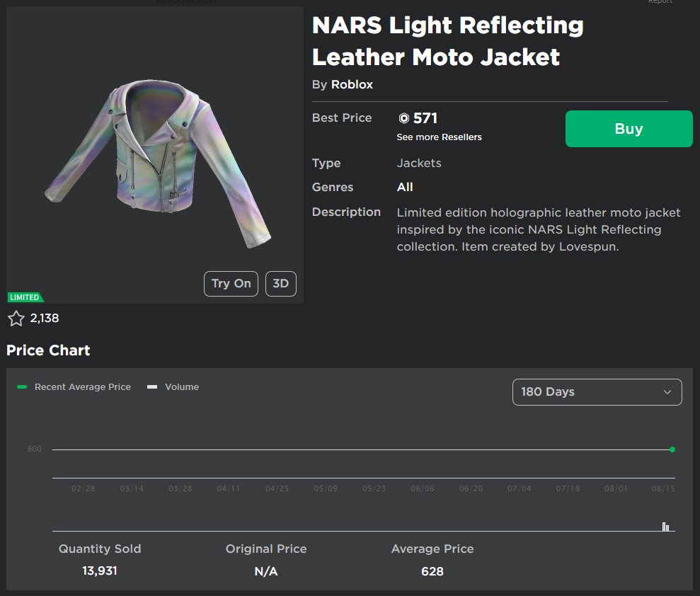Click the item title NARS Light Reflecting

[x=447, y=41]
